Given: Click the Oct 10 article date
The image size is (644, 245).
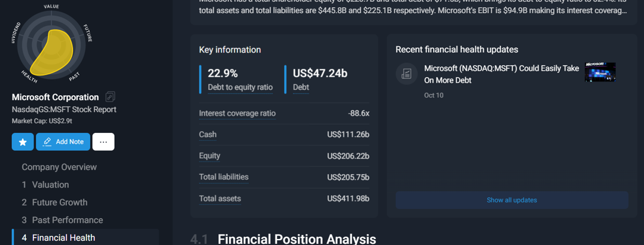Looking at the screenshot, I should click(x=434, y=95).
